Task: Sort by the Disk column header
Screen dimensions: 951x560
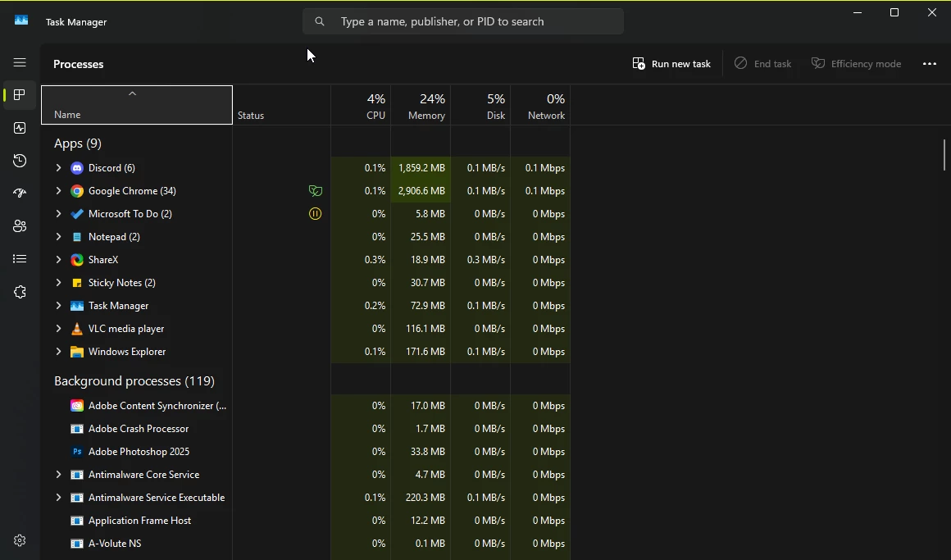Action: [x=481, y=105]
